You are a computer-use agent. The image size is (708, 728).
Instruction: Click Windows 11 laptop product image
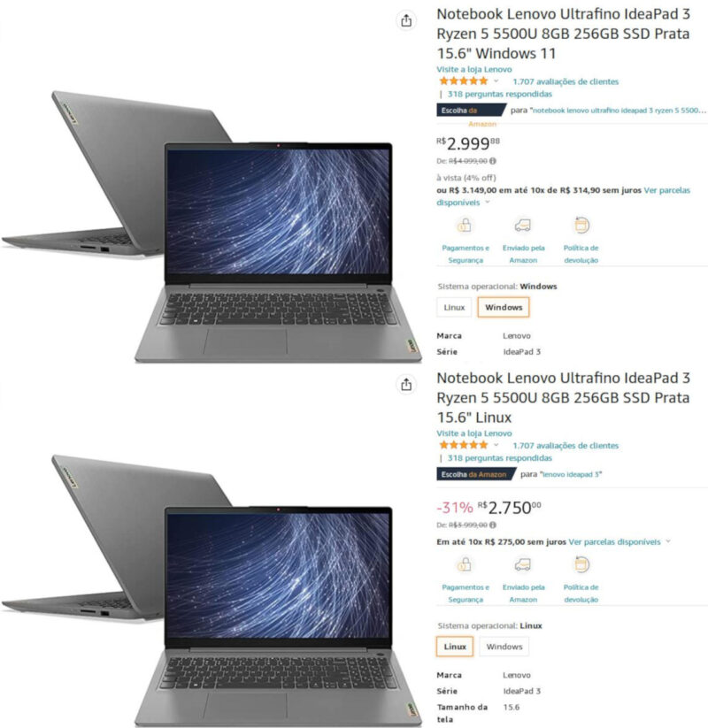pyautogui.click(x=212, y=227)
